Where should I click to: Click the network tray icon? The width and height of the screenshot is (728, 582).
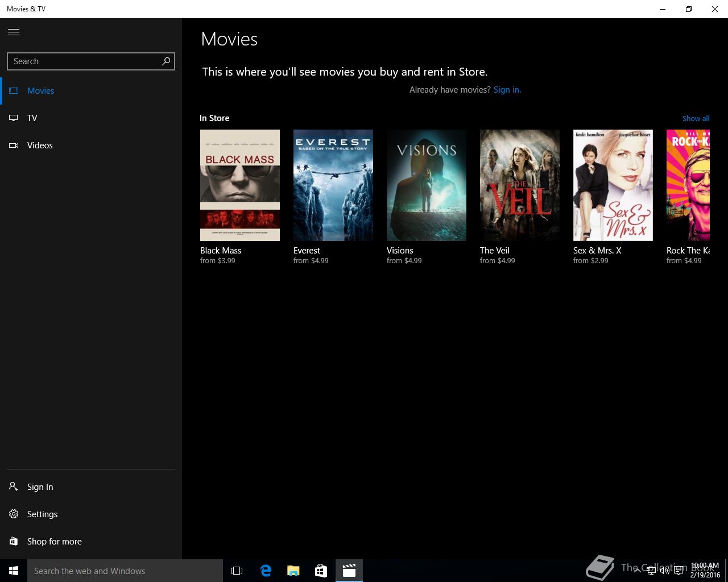point(651,571)
